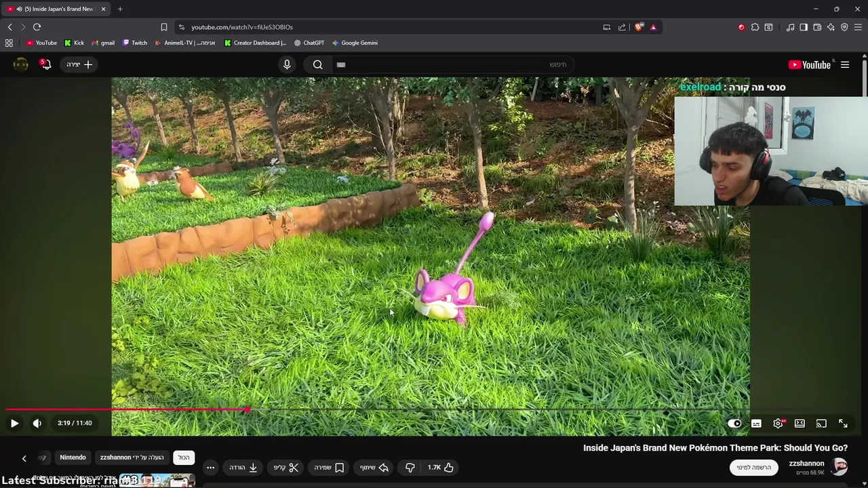The height and width of the screenshot is (488, 868).
Task: Open the YouTube bookmark
Action: coord(41,43)
